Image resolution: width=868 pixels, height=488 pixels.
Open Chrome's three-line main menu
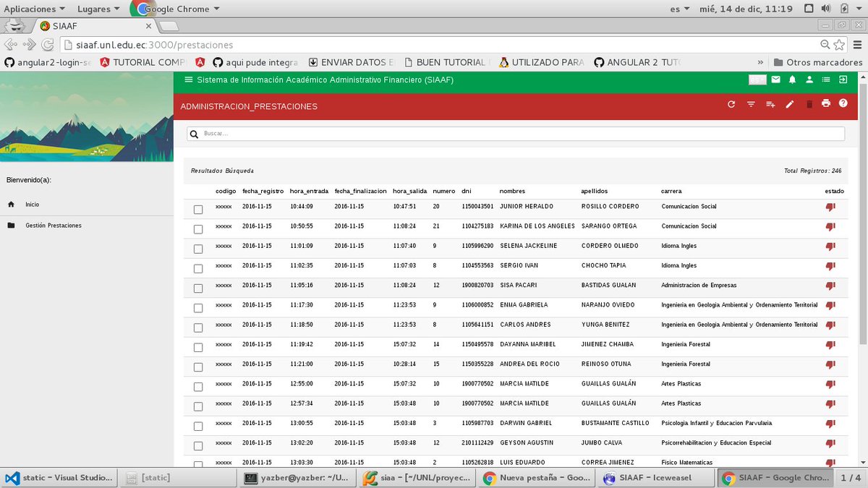tap(856, 45)
